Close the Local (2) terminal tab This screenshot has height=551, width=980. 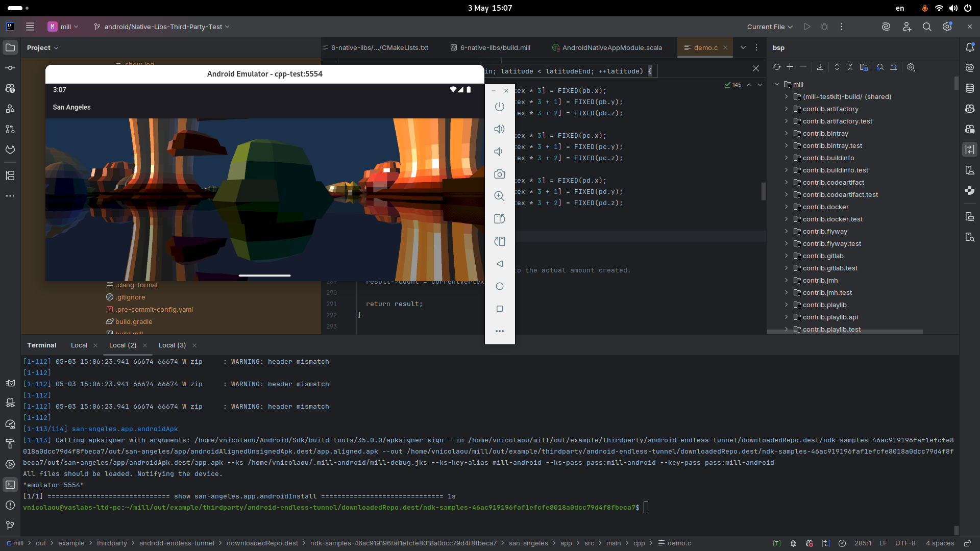coord(145,345)
